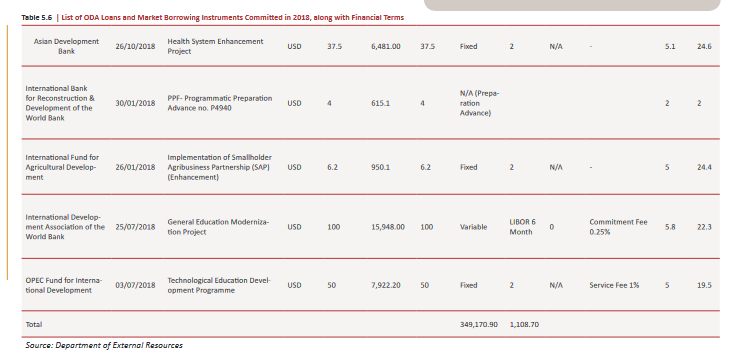
Task: Select USD in the PPF Preparation Advance row
Action: click(294, 103)
